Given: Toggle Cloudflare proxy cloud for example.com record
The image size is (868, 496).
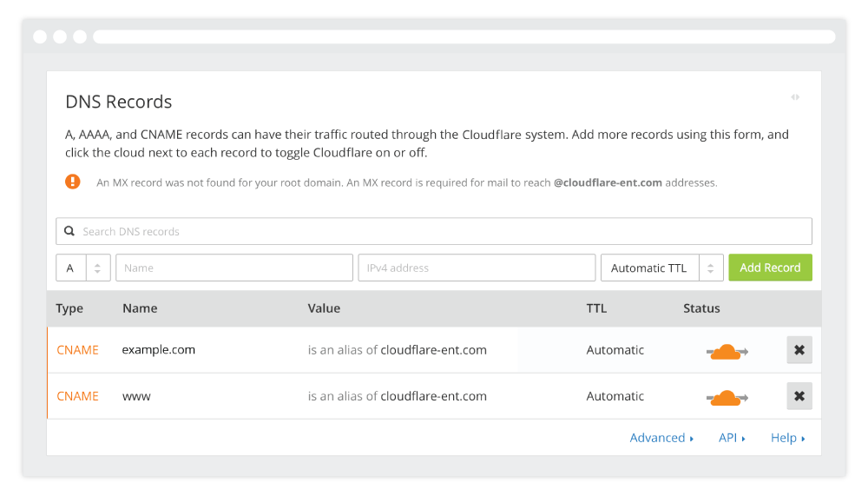Looking at the screenshot, I should (727, 351).
